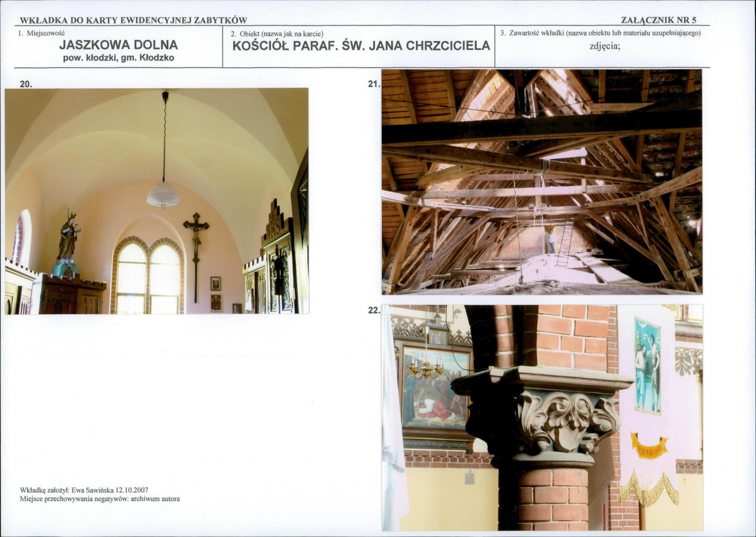
Task: Click the title 'WKŁADKA DO KARTY EWIDENCYJNEJ ZABYTKÓW'
Action: click(133, 20)
